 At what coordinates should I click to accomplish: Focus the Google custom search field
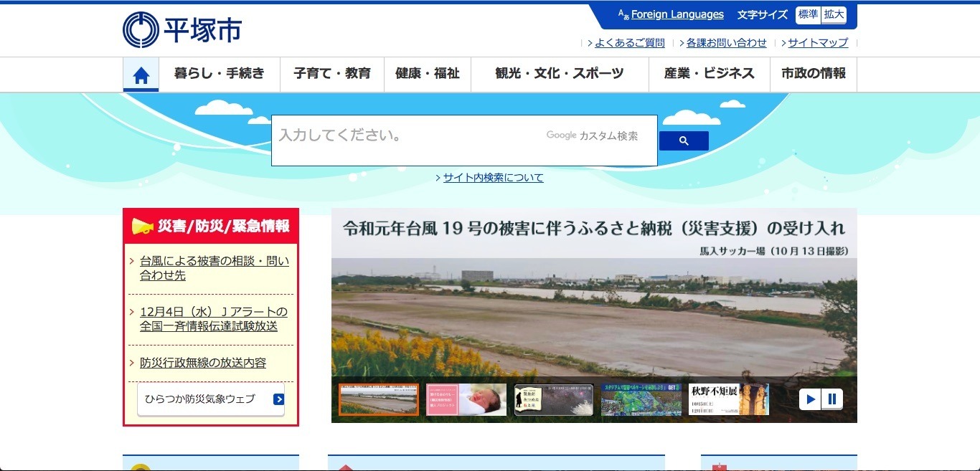[x=409, y=136]
